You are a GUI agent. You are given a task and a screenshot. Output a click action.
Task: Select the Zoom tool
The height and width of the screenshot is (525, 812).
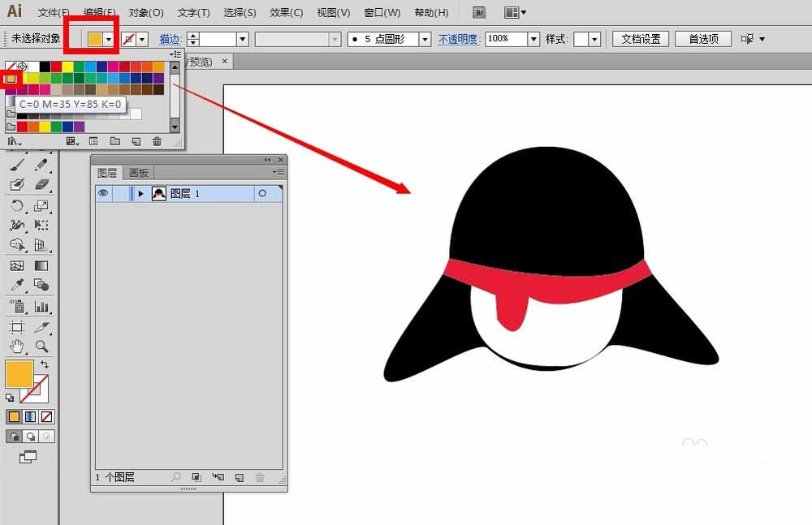[41, 346]
